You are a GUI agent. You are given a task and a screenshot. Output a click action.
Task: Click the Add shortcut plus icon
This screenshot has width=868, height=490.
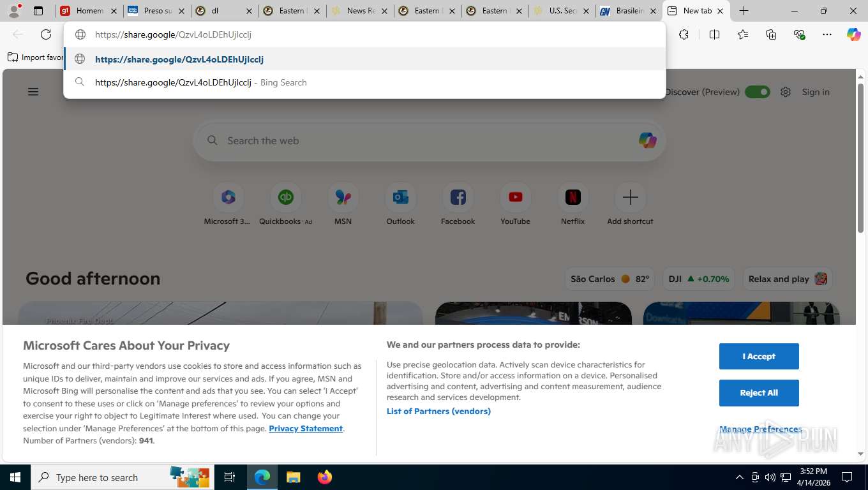pos(630,198)
